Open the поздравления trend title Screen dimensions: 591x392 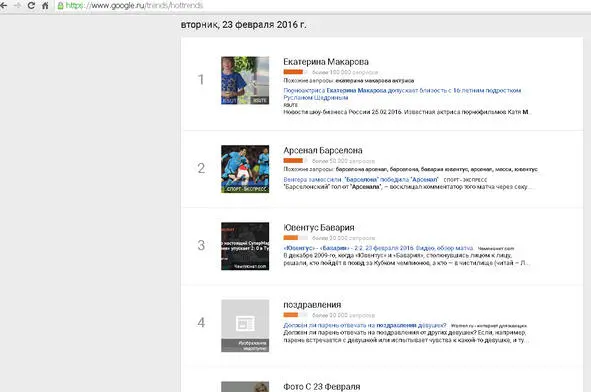312,305
